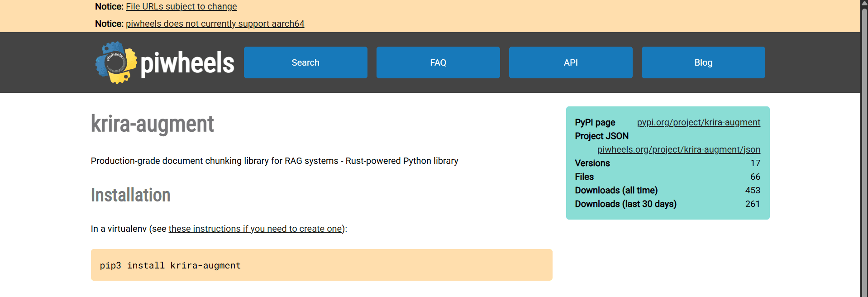Visit the Blog section
Screen dimensions: 868x297
point(703,62)
